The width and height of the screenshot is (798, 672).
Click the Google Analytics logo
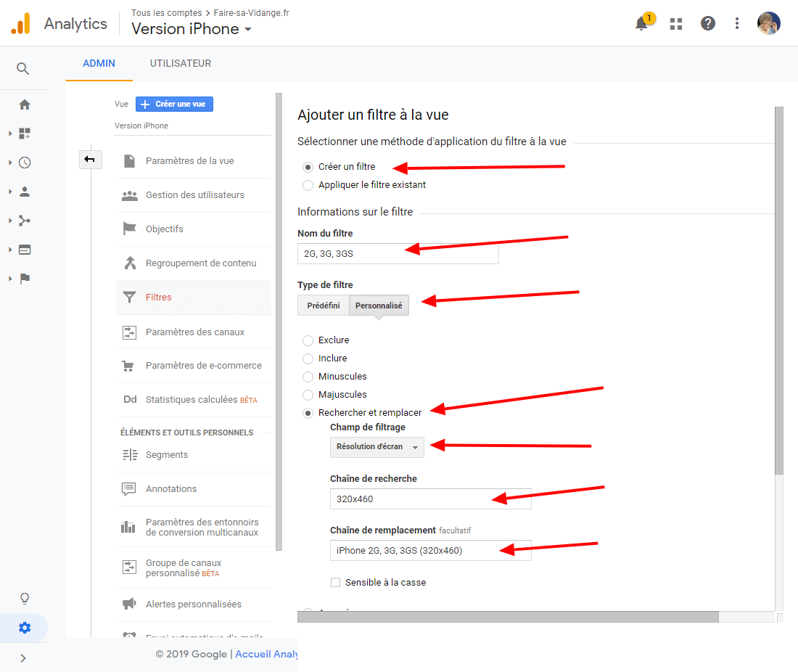[21, 23]
